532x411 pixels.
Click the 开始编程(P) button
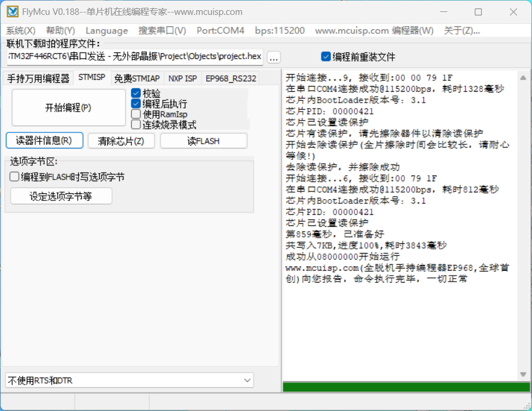[x=69, y=107]
